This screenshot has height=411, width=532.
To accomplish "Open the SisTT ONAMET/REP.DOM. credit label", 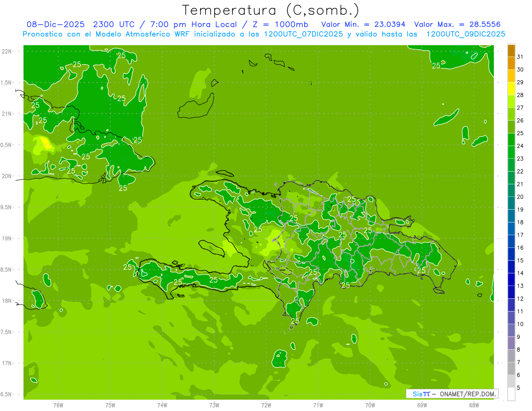I will tap(452, 394).
